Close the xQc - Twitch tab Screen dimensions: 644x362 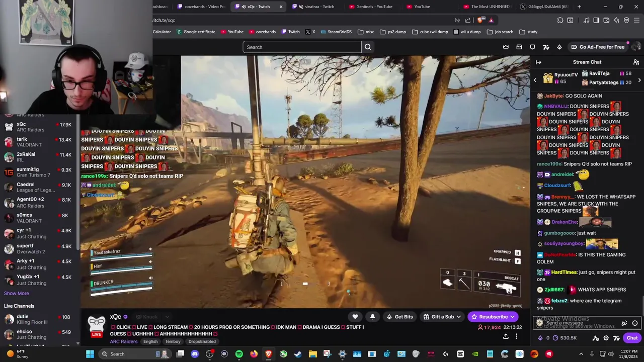point(281,7)
